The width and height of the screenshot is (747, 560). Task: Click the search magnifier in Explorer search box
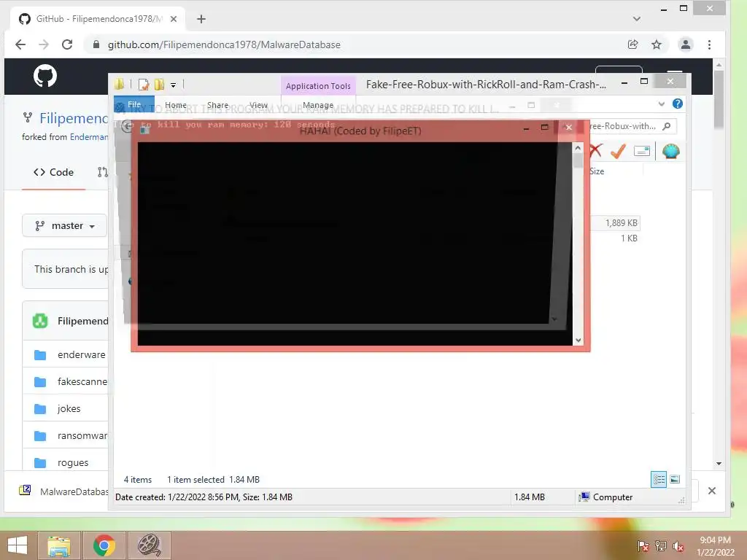click(x=667, y=126)
